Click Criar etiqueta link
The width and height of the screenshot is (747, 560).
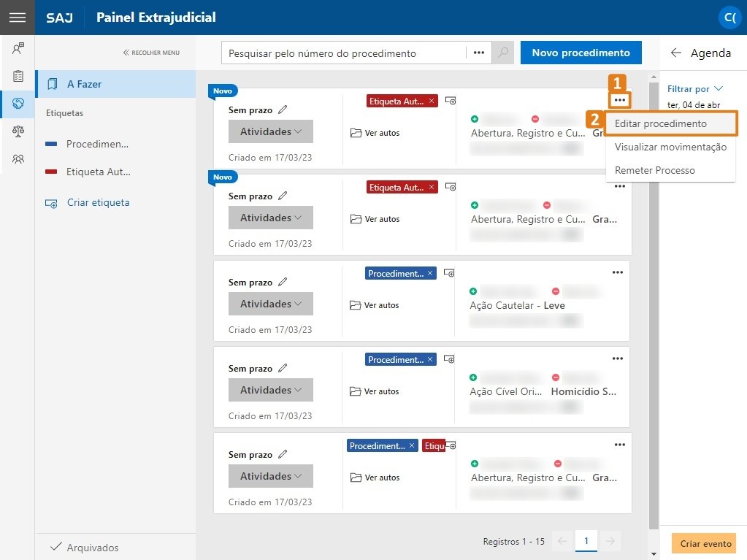click(88, 203)
